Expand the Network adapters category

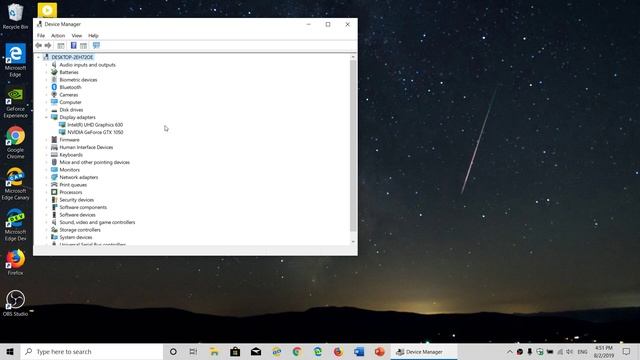pyautogui.click(x=46, y=177)
